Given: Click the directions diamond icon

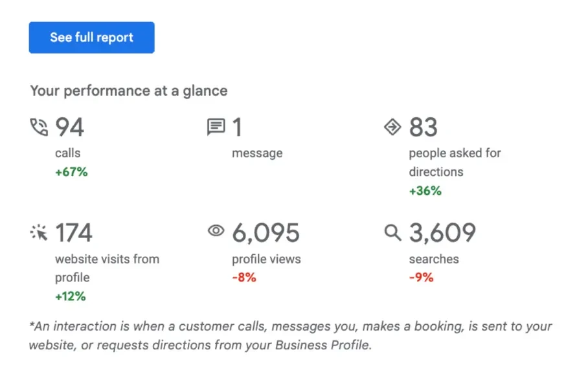Looking at the screenshot, I should 392,127.
